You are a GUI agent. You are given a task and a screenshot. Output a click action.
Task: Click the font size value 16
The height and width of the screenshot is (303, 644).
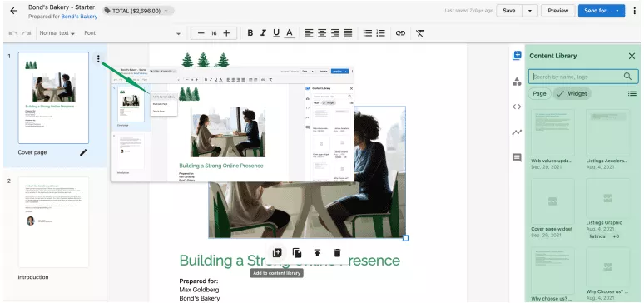coord(214,33)
